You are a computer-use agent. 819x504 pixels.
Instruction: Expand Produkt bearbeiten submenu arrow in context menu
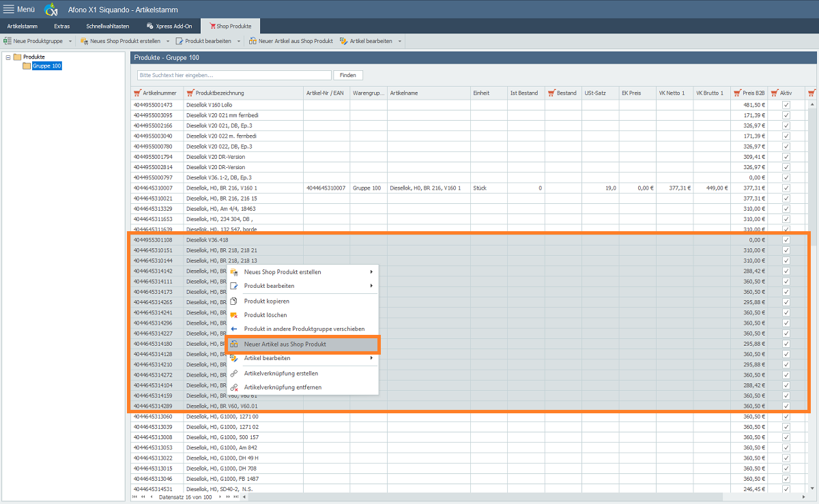(371, 285)
